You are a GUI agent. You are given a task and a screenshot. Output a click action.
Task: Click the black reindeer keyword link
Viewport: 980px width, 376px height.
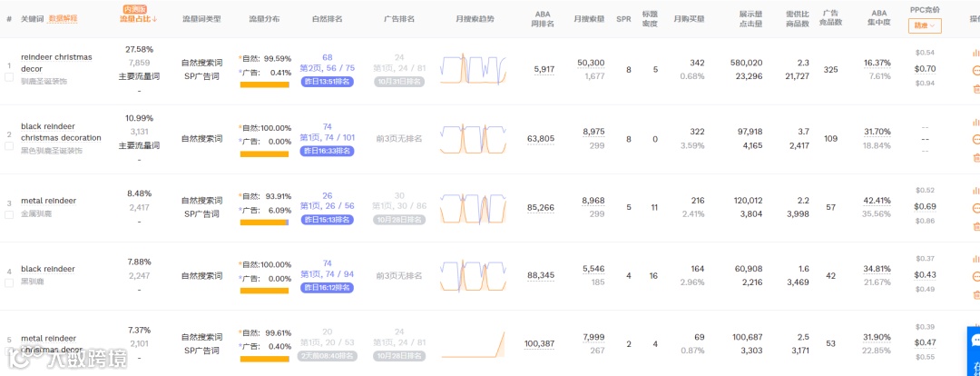48,269
